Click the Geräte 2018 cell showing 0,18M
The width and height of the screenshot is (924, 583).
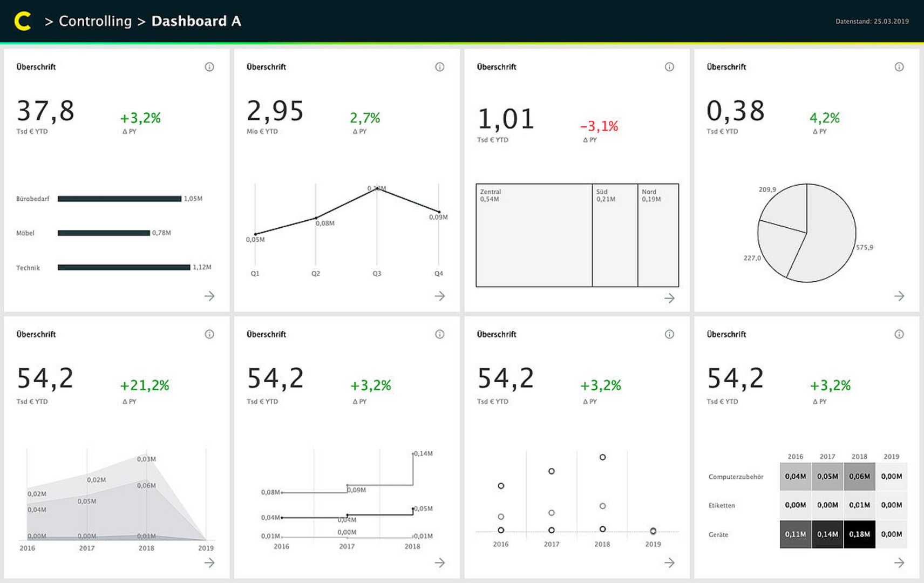click(859, 534)
